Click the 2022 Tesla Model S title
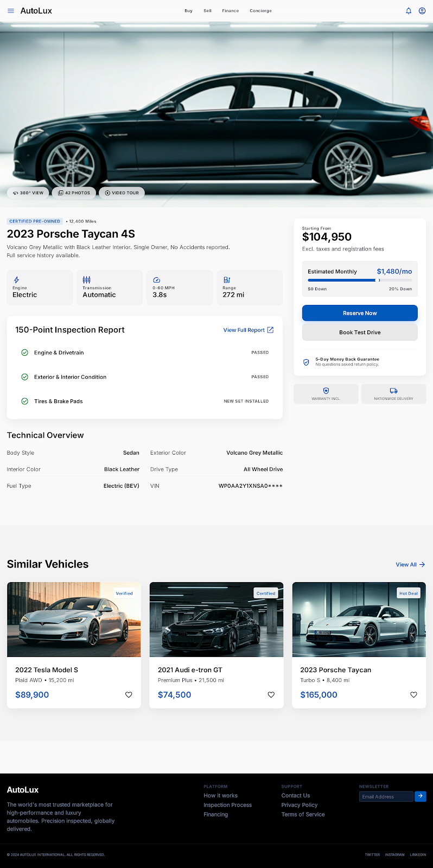The height and width of the screenshot is (868, 433). 47,670
